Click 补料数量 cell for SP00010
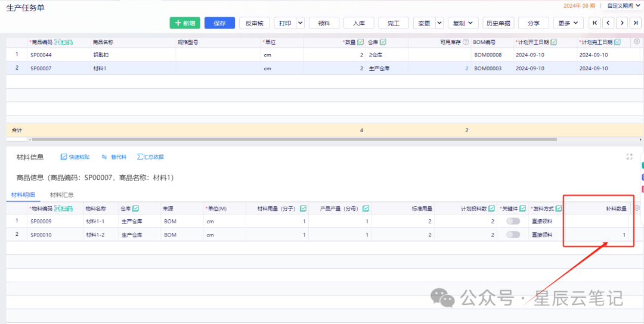 click(597, 235)
